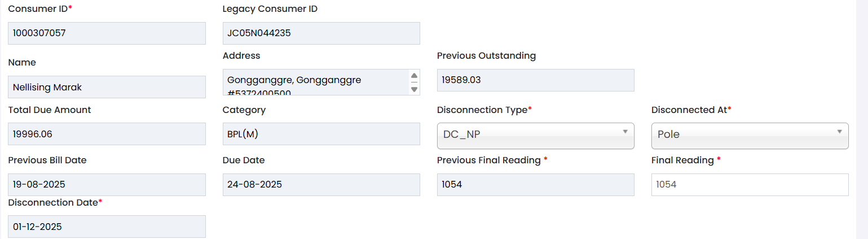Click the Previous Final Reading field
This screenshot has height=239, width=868.
535,185
